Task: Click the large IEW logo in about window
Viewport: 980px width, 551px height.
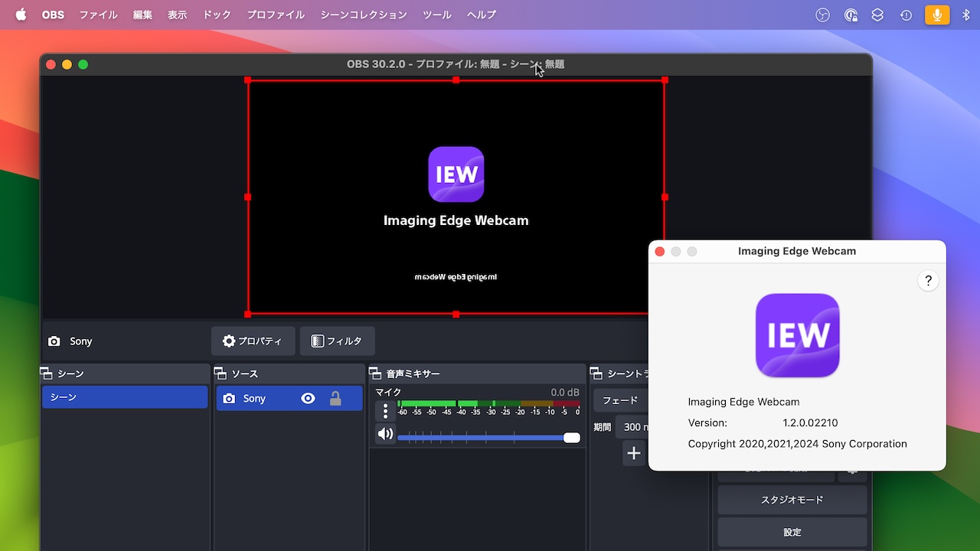Action: (x=797, y=335)
